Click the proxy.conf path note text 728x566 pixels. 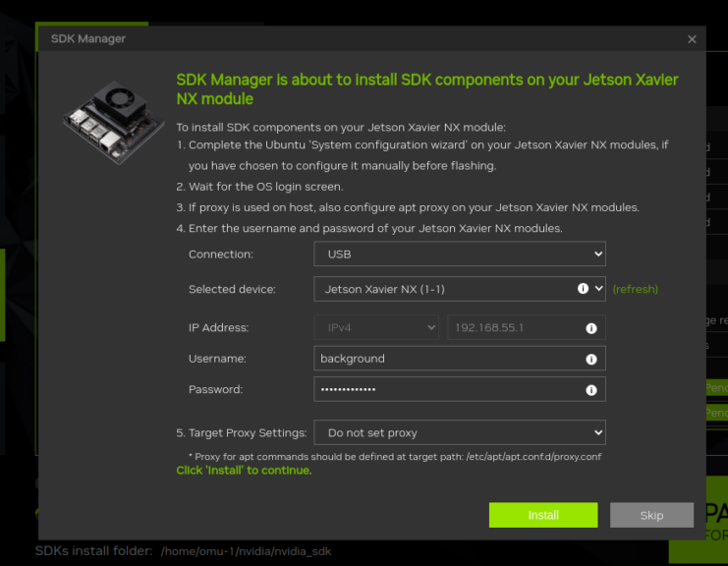click(395, 457)
